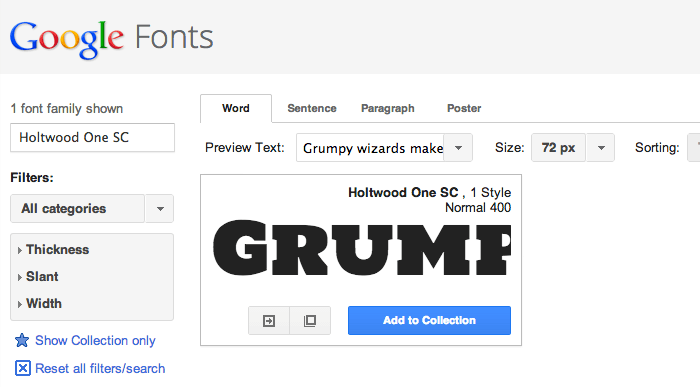
Task: Click the '1 font family shown' text
Action: tap(67, 108)
